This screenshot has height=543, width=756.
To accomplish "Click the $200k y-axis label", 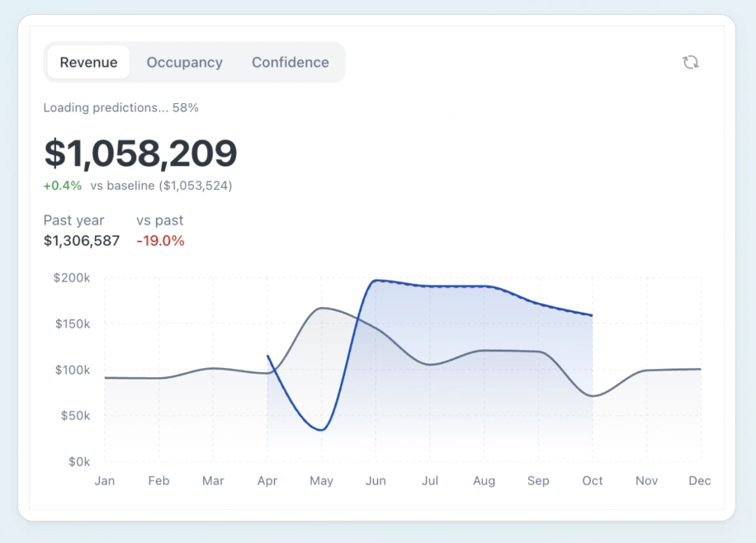I will point(72,278).
